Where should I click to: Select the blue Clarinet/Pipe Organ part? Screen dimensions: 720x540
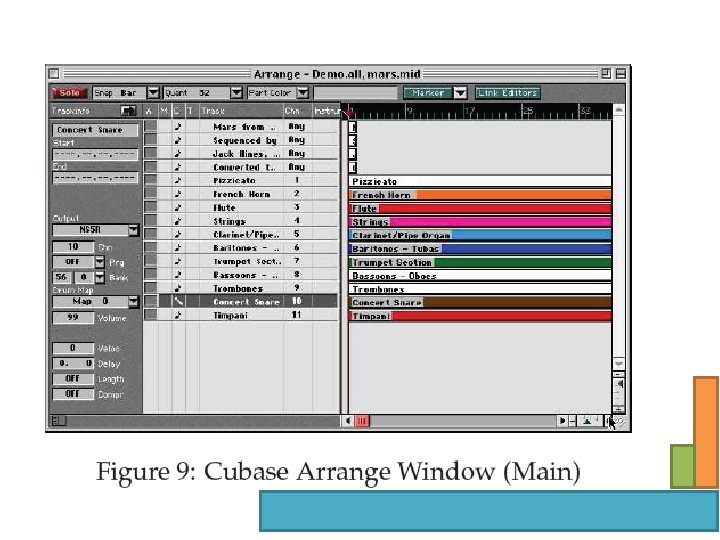click(x=480, y=236)
